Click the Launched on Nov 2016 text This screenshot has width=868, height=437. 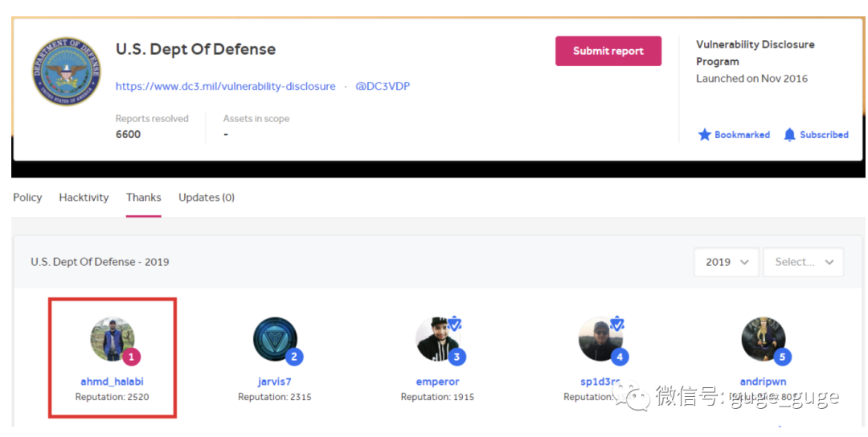pyautogui.click(x=751, y=79)
